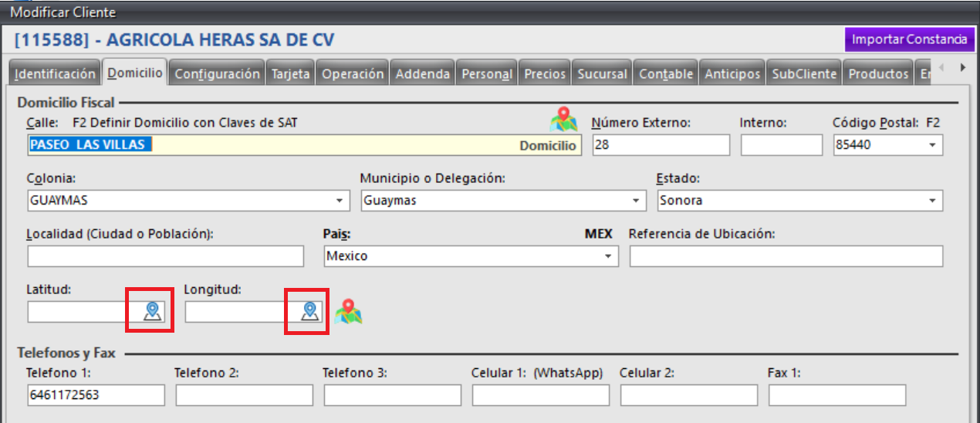Go to the Sucursal tab
The height and width of the screenshot is (423, 980).
point(603,74)
